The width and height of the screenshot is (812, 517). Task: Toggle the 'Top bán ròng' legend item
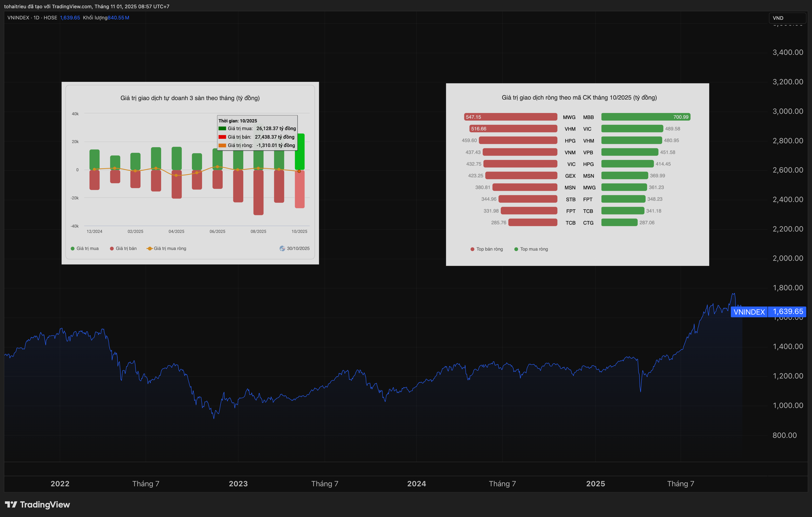click(x=487, y=249)
